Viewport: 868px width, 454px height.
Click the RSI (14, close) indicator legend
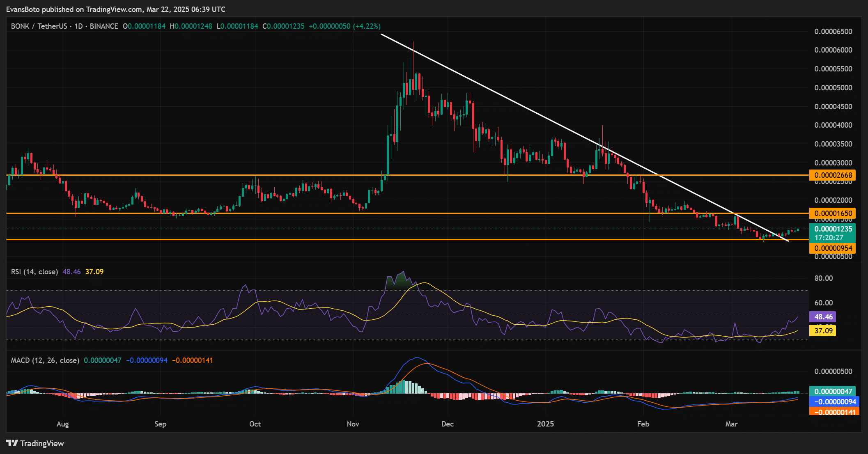point(34,272)
